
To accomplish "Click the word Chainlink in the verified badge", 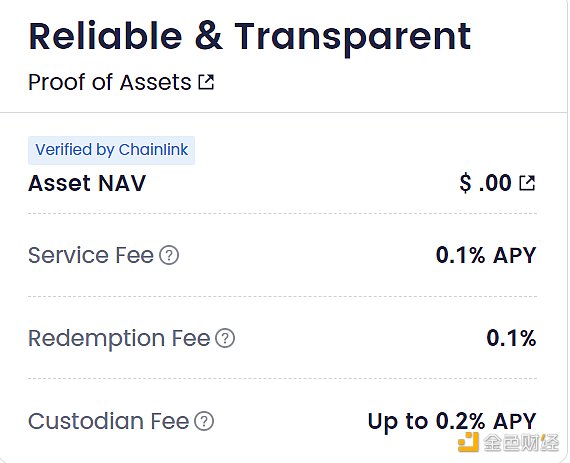I will pos(153,149).
